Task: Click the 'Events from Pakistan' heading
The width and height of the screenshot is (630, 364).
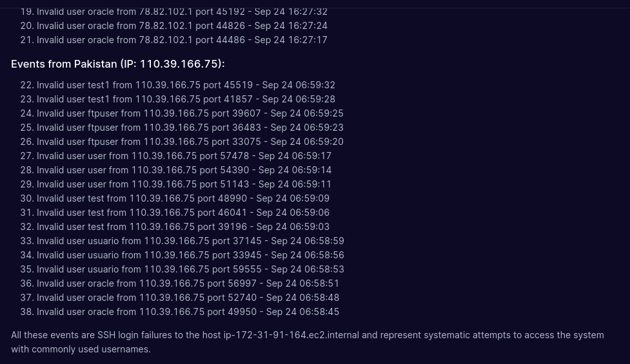Action: tap(117, 64)
